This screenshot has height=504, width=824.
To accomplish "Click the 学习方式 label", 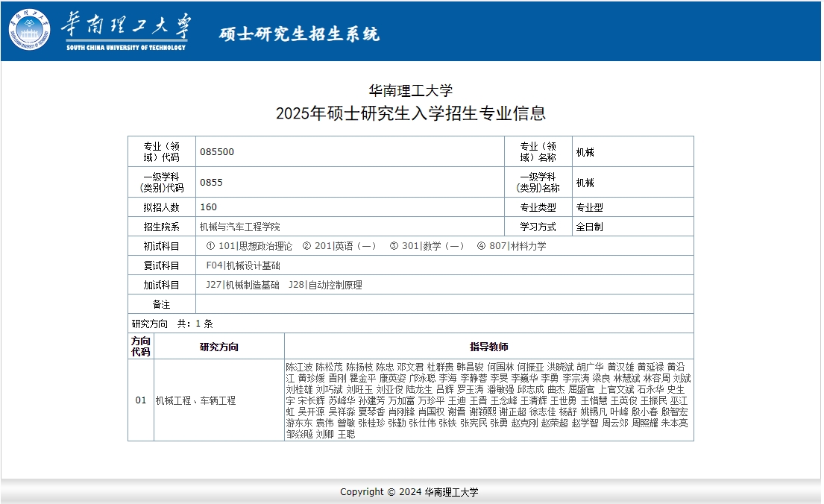I will pyautogui.click(x=538, y=227).
